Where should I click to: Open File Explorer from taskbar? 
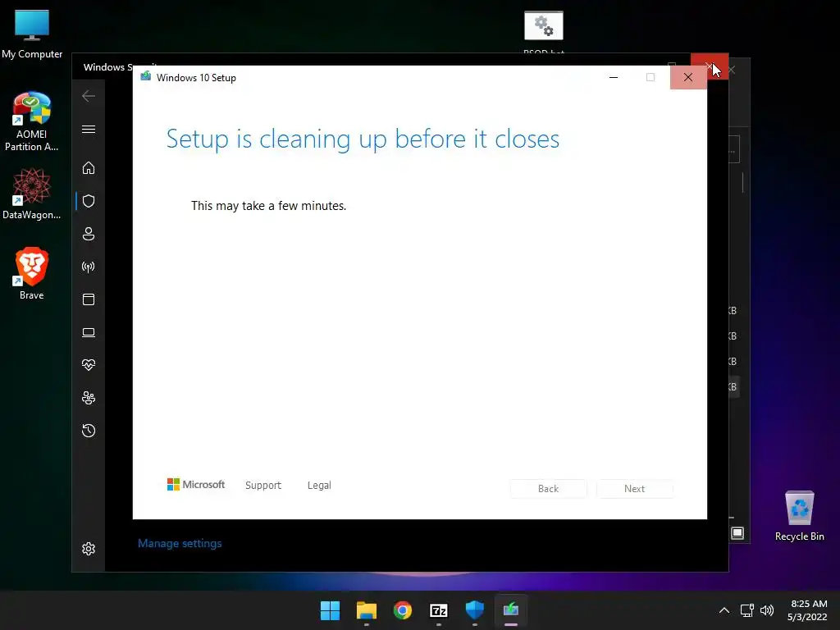(x=367, y=610)
